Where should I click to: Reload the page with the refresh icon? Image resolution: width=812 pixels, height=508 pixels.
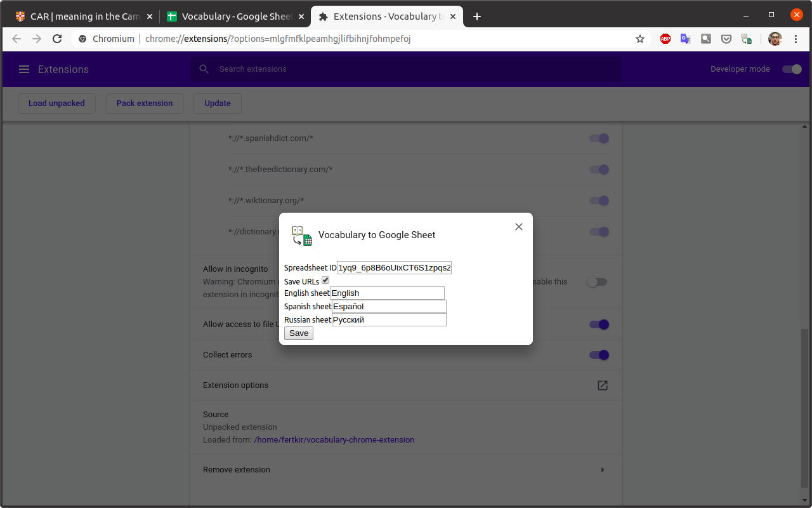click(x=57, y=39)
